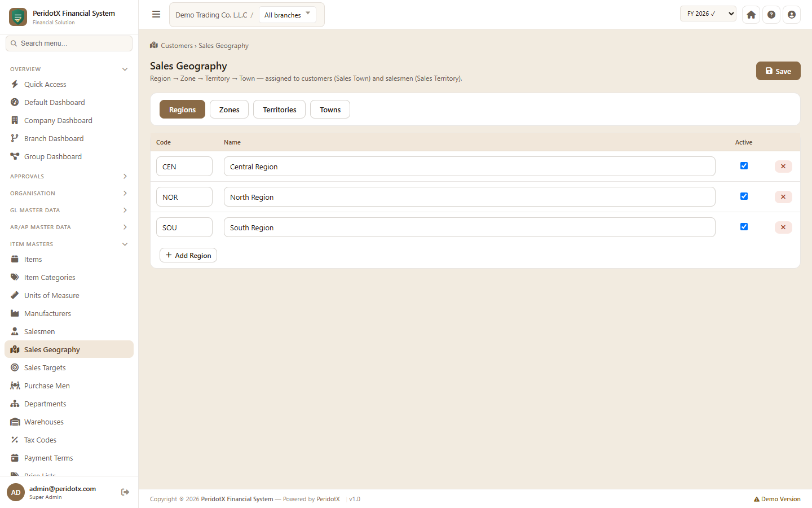Click the Save button
Image resolution: width=812 pixels, height=508 pixels.
778,71
